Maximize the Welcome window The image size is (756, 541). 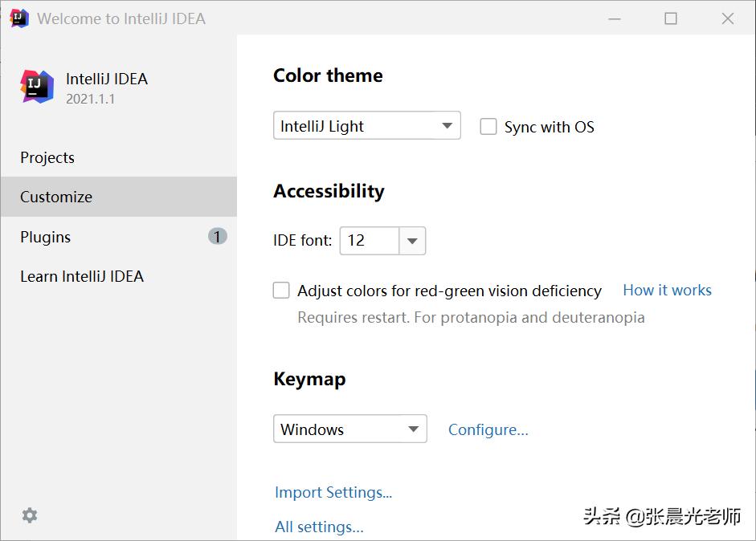pos(671,18)
